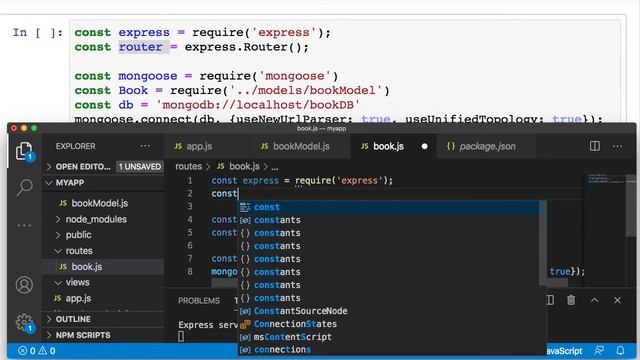Open Explorer panel more actions menu
This screenshot has width=640, height=360.
(145, 146)
